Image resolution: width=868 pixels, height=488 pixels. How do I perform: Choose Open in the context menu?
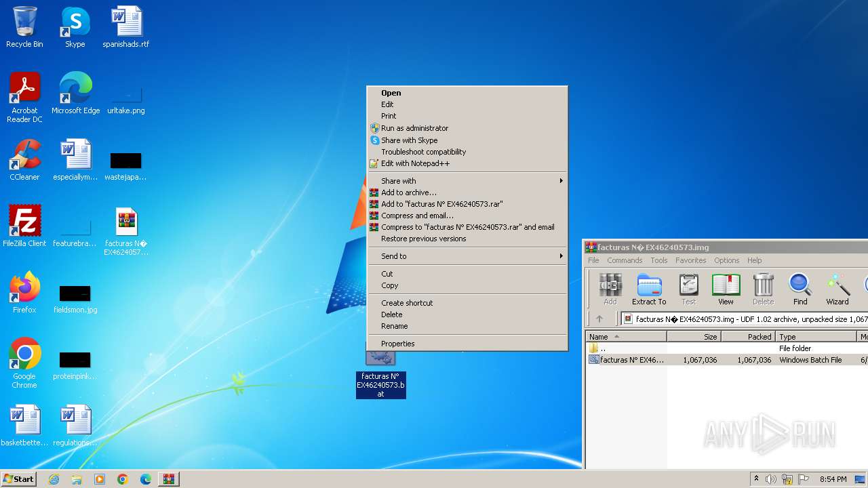467,93
